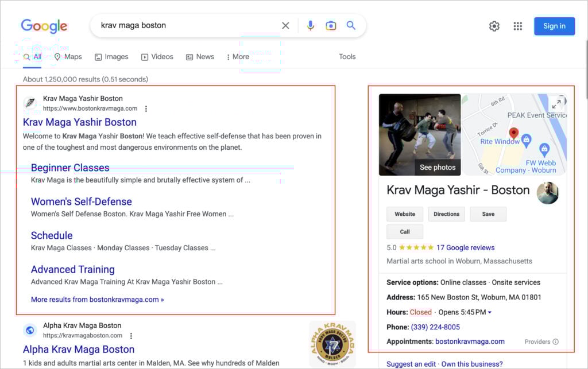Click the Suggest an edit link
This screenshot has width=588, height=369.
[411, 364]
